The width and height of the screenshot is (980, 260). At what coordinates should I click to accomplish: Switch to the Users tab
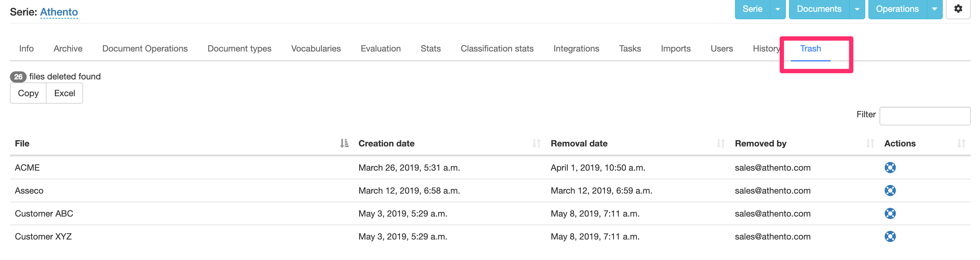[x=722, y=48]
